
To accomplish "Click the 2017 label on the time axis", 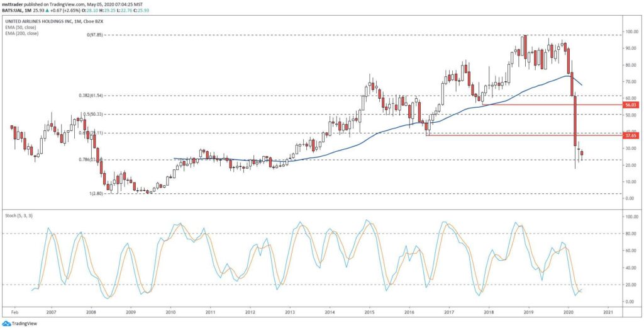I will [449, 313].
